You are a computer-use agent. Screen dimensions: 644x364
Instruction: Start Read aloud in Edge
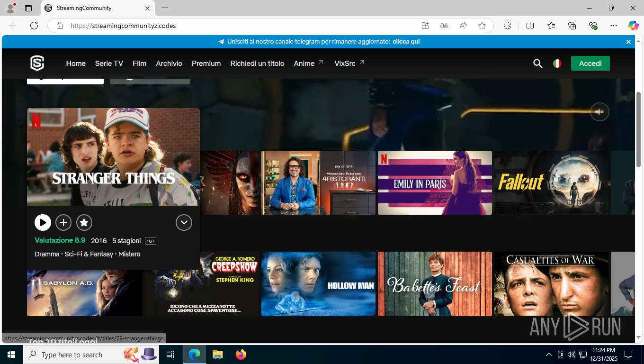[463, 26]
